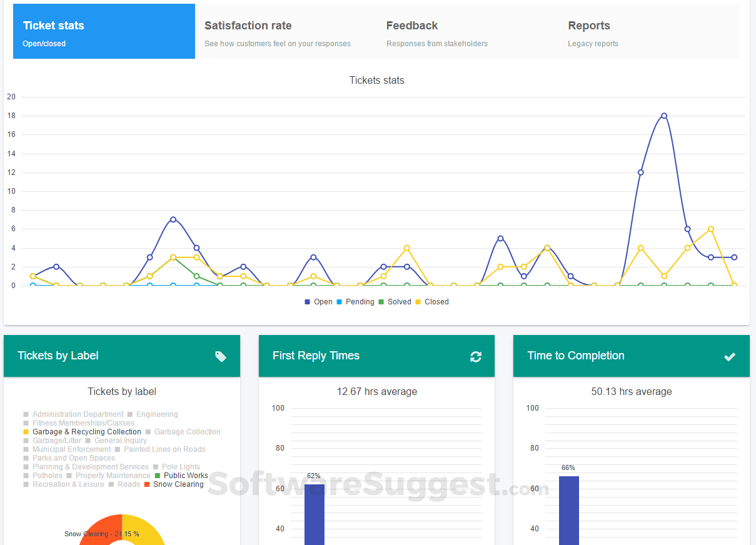Toggle Garbage & Recycling Collection legend label
The height and width of the screenshot is (545, 756).
coord(82,432)
